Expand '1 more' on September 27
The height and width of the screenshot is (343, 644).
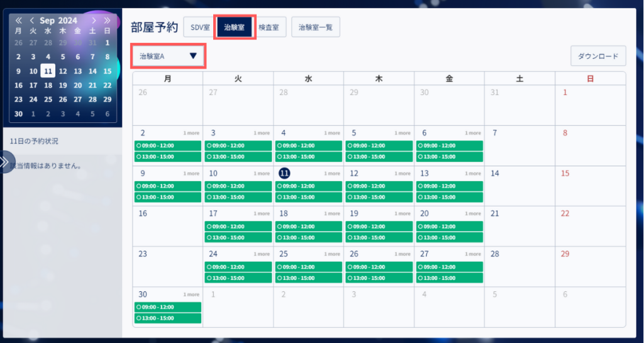tap(473, 254)
